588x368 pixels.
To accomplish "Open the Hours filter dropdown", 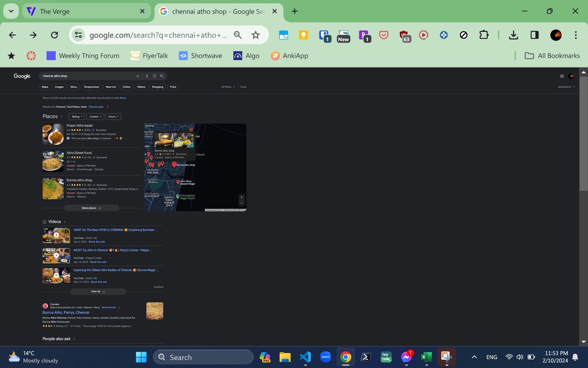I will 113,117.
